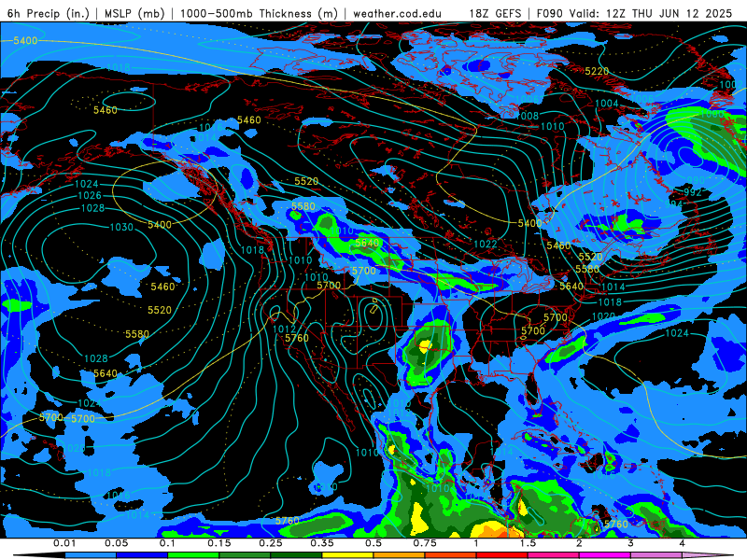Click the "MSLP (mb)" header label
Viewport: 747px width, 560px height.
pos(134,13)
